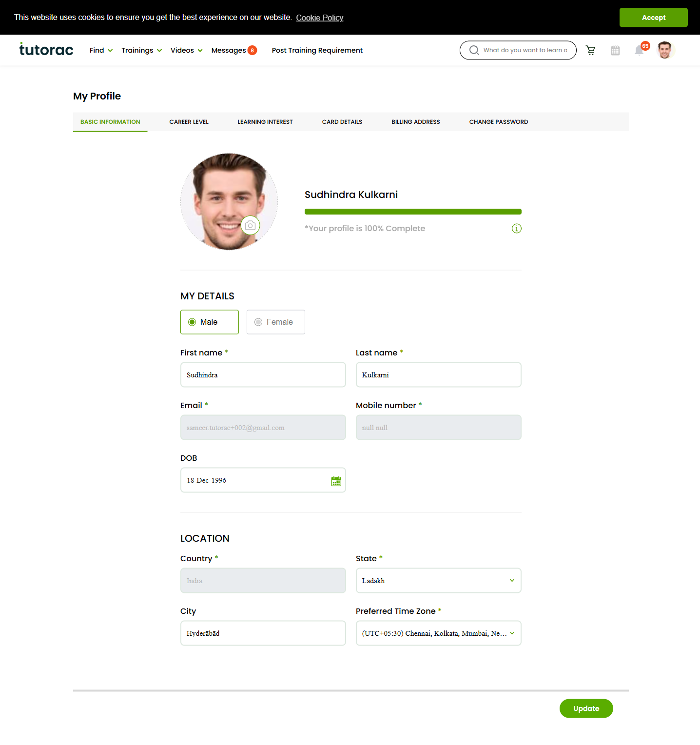Click camera icon to change profile photo
The height and width of the screenshot is (745, 700).
[251, 225]
